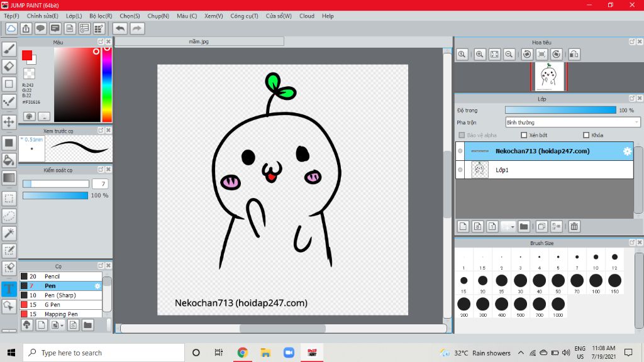Hide the Lớp1 layer visibility dot

point(460,170)
